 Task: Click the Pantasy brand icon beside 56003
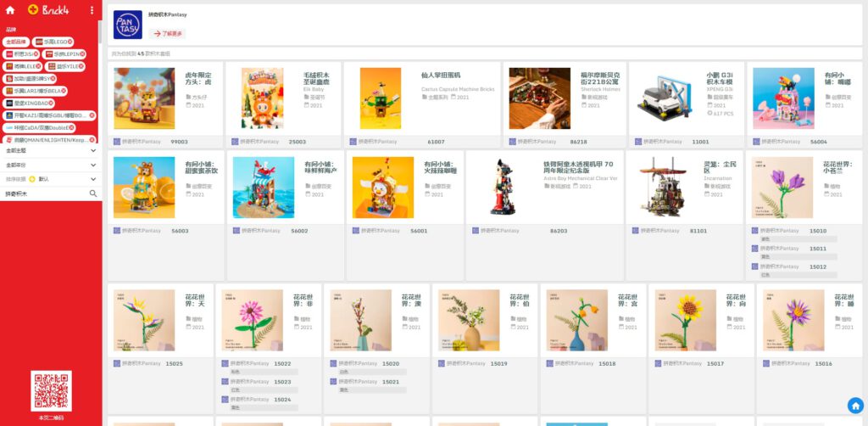coord(117,231)
